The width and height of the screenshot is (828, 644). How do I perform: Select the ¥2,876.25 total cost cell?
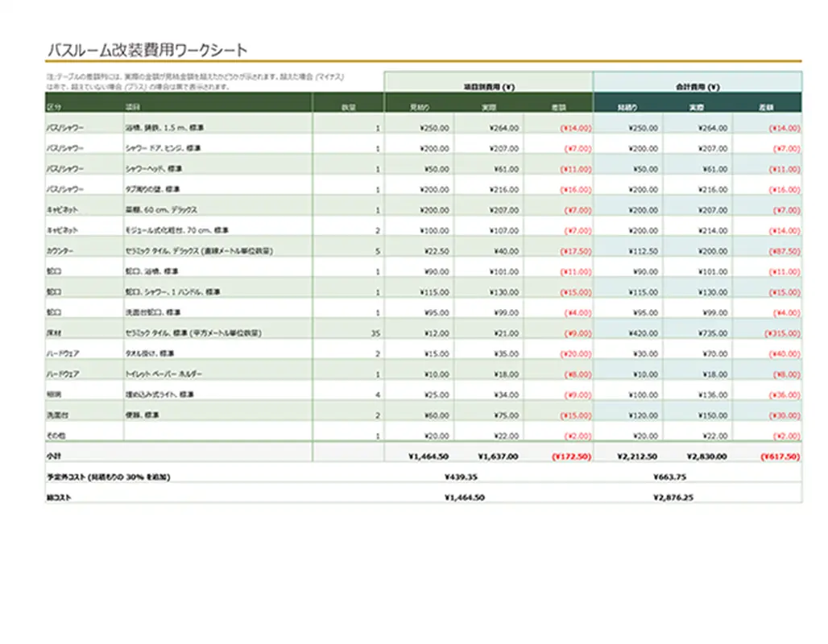(675, 497)
